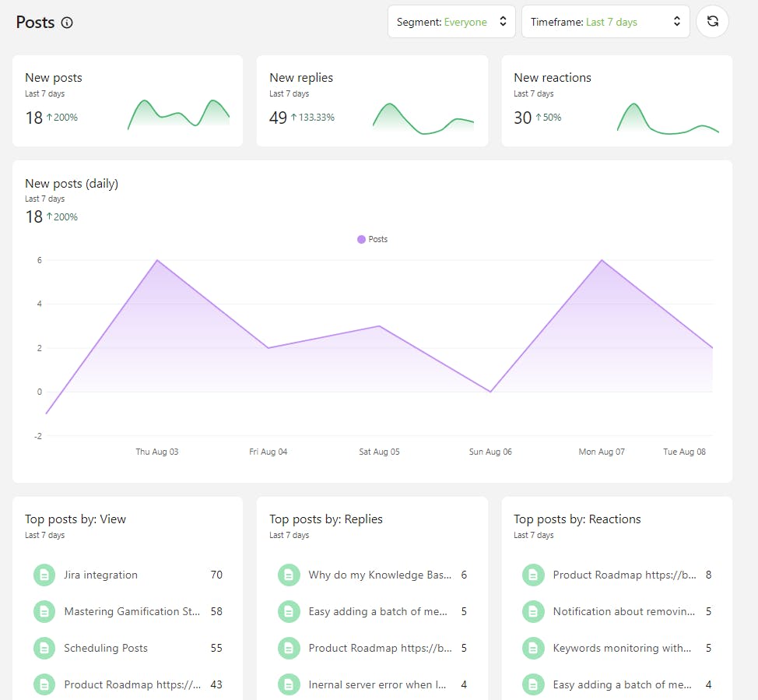This screenshot has width=758, height=700.
Task: Click the Thu Aug 03 peak on chart
Action: click(x=157, y=260)
